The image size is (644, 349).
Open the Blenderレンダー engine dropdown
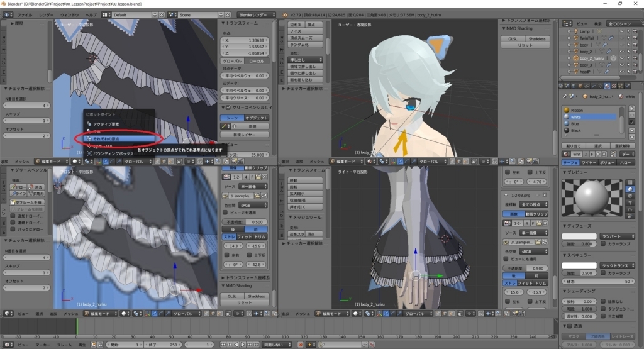coord(257,15)
